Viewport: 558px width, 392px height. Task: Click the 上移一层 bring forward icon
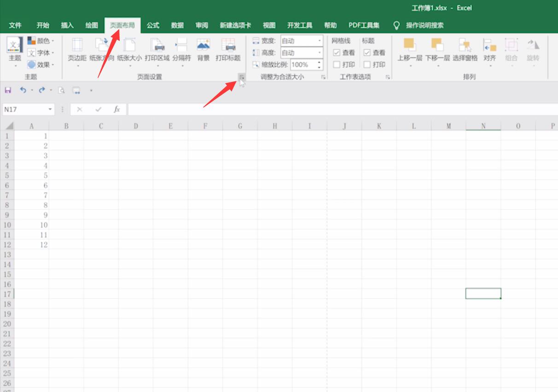pyautogui.click(x=410, y=45)
